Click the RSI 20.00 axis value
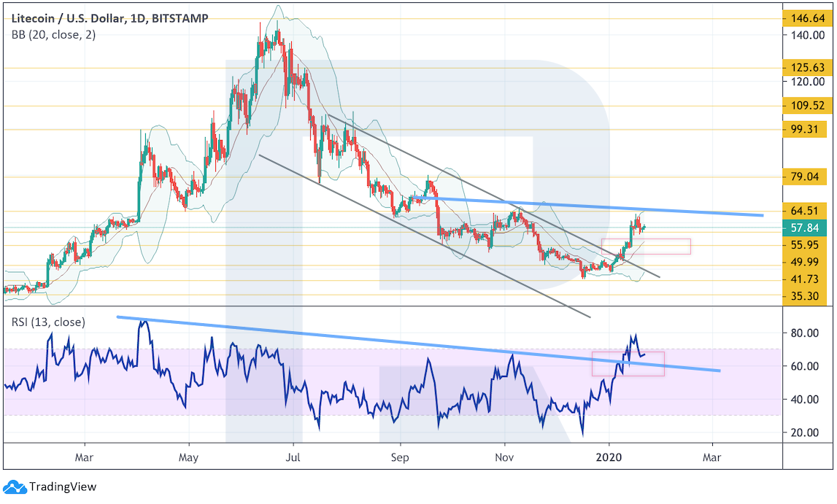 pyautogui.click(x=804, y=433)
